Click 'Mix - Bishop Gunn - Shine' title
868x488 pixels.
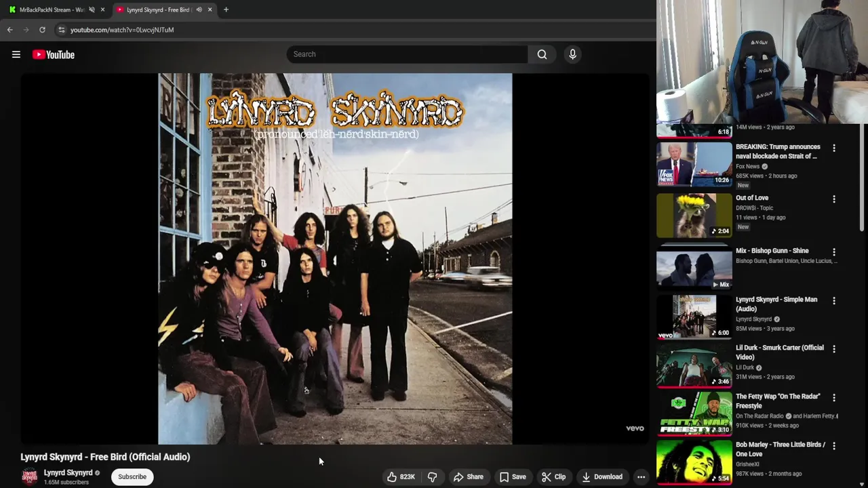tap(772, 251)
